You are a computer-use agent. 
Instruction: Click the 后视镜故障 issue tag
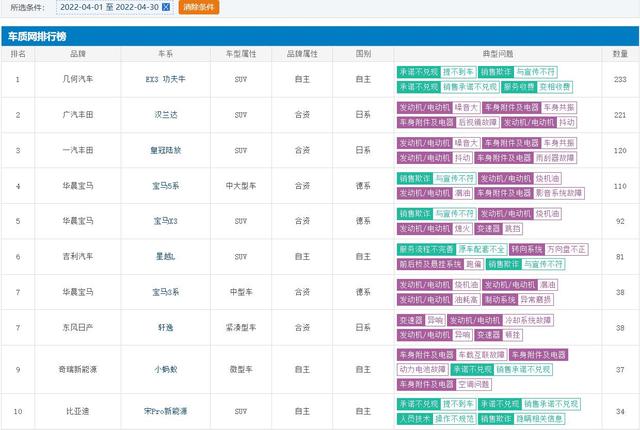pos(477,122)
